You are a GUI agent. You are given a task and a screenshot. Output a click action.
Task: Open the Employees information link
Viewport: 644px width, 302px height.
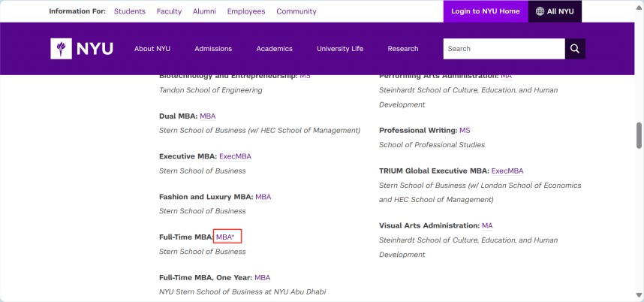coord(246,11)
